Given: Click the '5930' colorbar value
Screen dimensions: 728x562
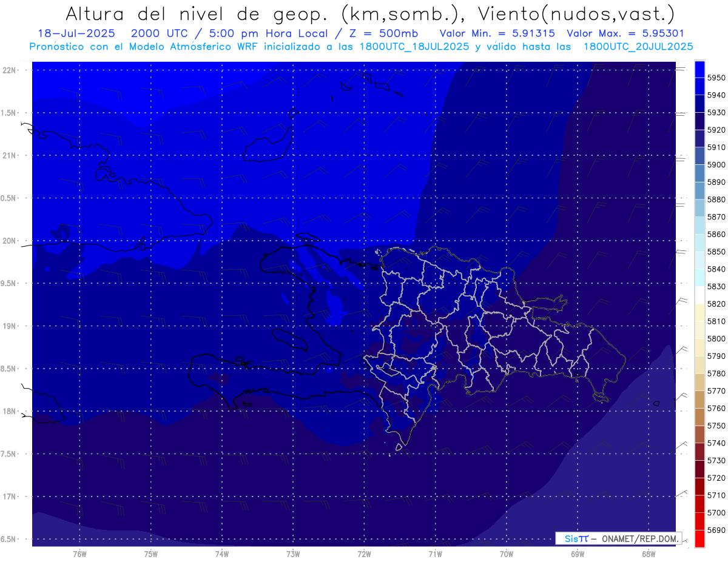Looking at the screenshot, I should click(x=716, y=113).
